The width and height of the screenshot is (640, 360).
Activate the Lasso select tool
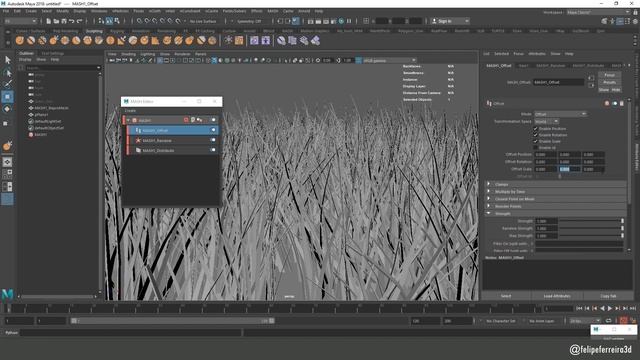tap(7, 73)
